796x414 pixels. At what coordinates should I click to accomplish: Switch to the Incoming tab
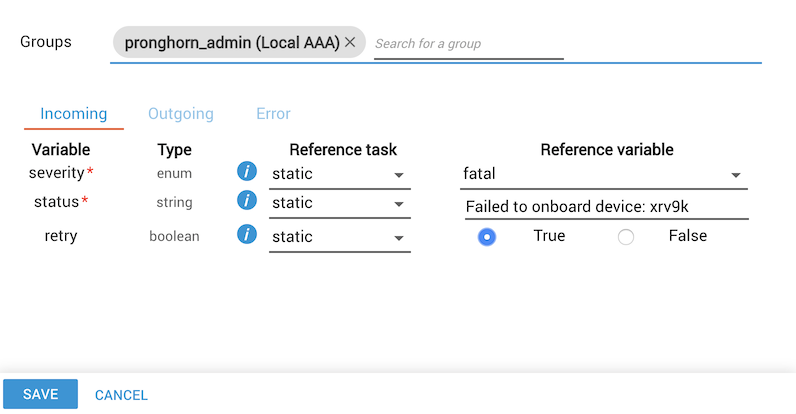[x=74, y=114]
